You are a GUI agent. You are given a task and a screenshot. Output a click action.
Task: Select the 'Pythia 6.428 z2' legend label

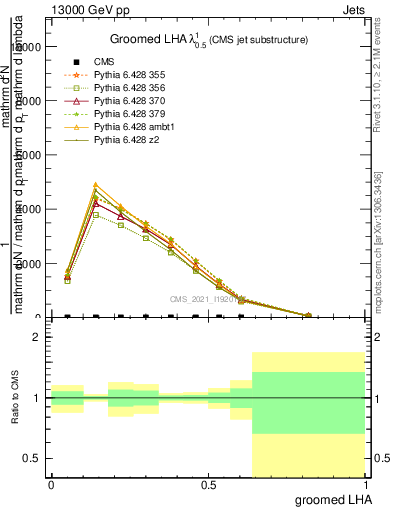[126, 140]
